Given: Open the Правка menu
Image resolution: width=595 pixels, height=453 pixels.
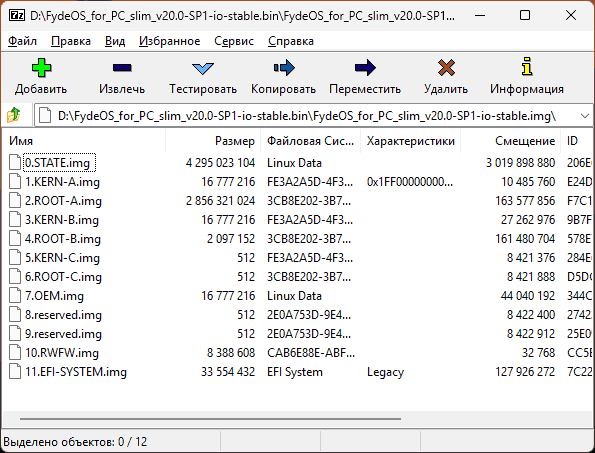Looking at the screenshot, I should (71, 41).
